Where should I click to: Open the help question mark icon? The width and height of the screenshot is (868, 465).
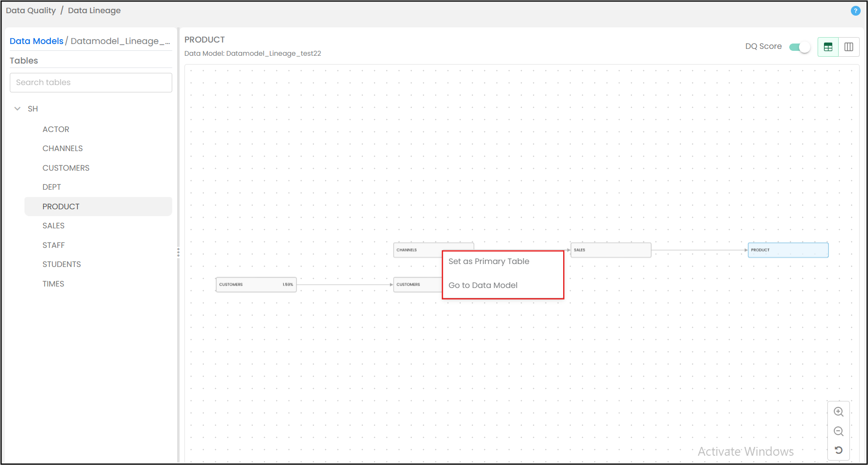(x=855, y=11)
